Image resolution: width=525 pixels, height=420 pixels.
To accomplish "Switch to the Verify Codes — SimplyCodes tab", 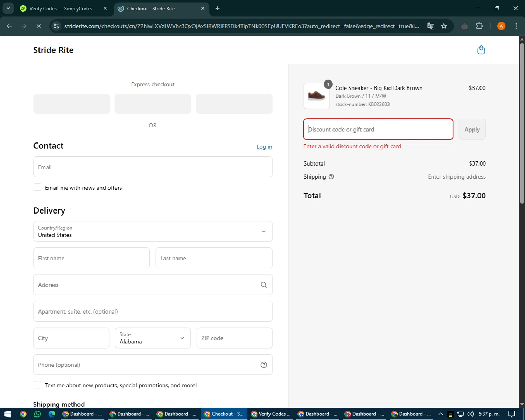I will tap(61, 8).
